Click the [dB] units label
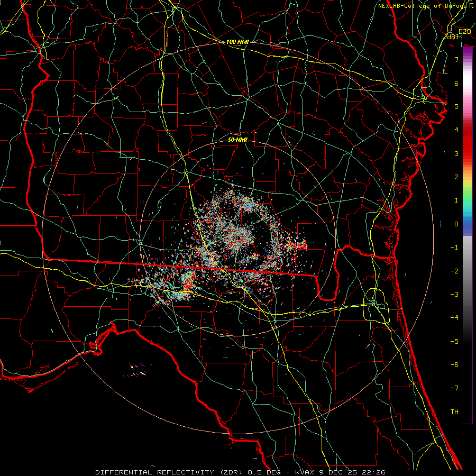 452,36
